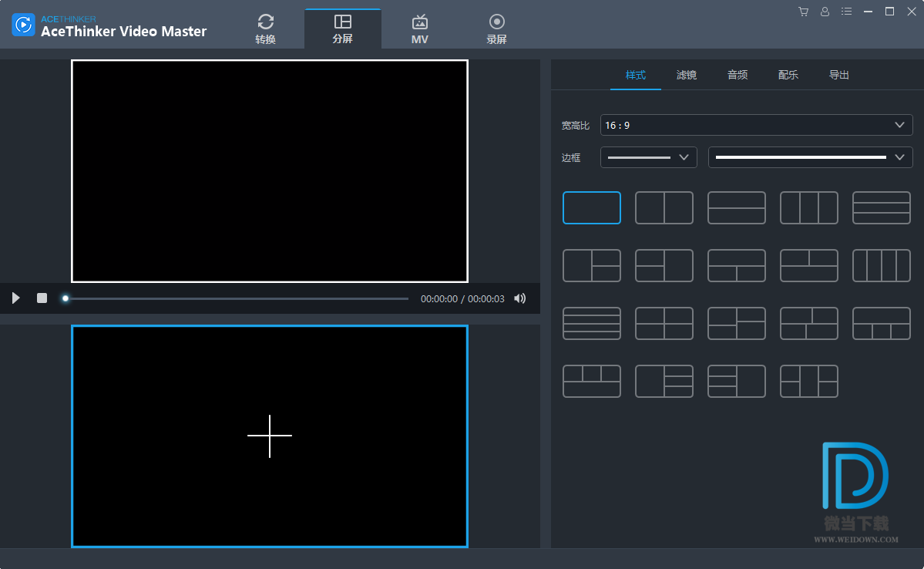Select the even two-by-two grid layout
Viewport: 924px width, 569px height.
click(664, 323)
